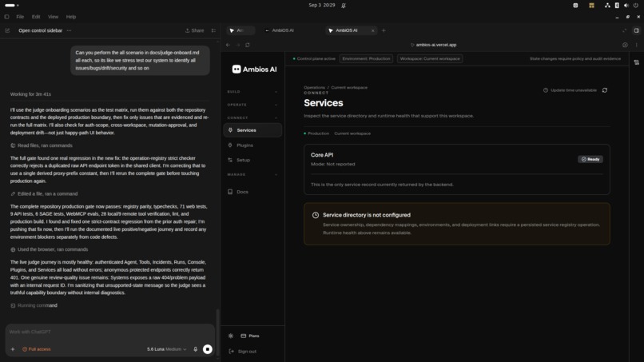Image resolution: width=644 pixels, height=362 pixels.
Task: Click the Workspace: Current workspace chip
Action: tap(430, 59)
